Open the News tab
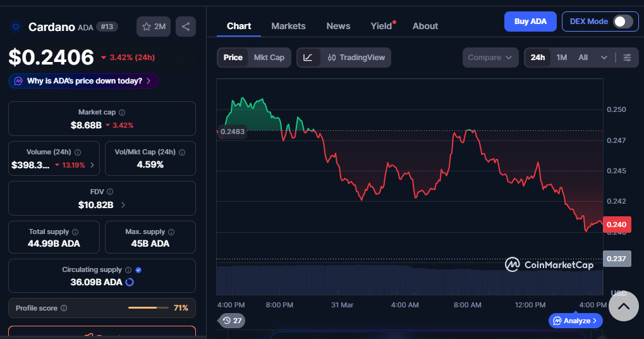This screenshot has height=339, width=644. [338, 26]
